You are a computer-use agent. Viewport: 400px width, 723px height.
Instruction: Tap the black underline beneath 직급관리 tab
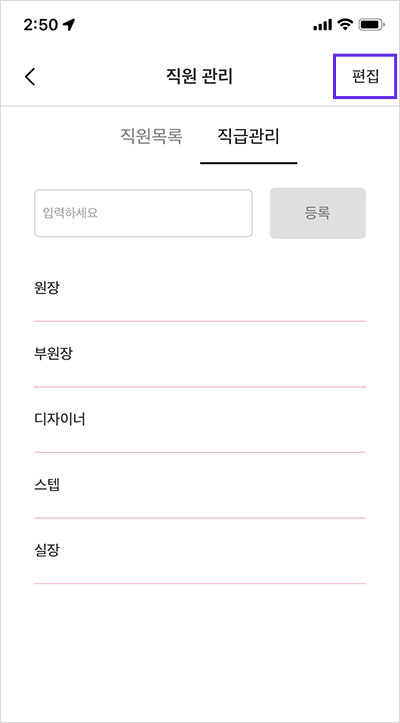click(x=249, y=163)
